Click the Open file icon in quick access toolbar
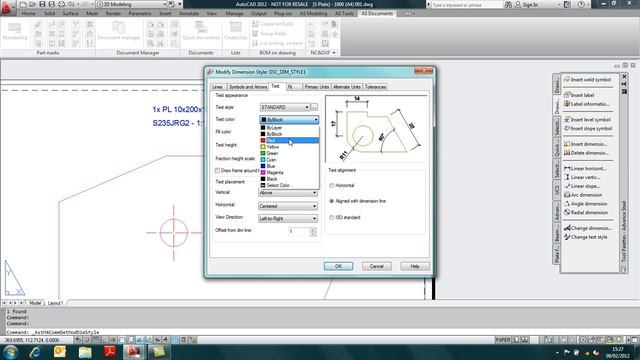 point(32,4)
